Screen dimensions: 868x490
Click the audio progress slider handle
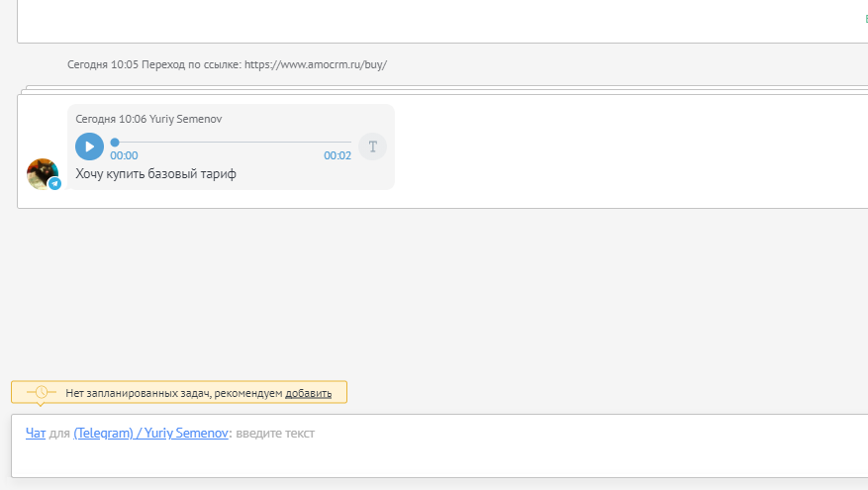click(115, 143)
